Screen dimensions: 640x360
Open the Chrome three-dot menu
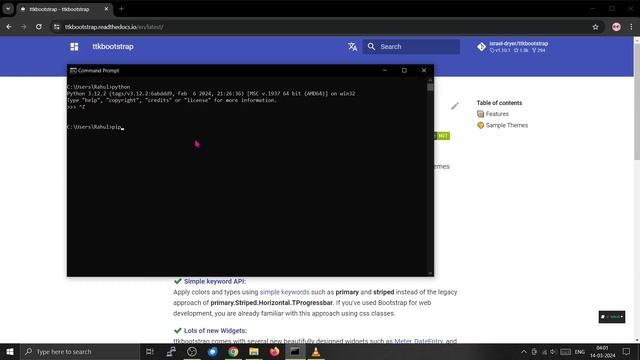(631, 27)
